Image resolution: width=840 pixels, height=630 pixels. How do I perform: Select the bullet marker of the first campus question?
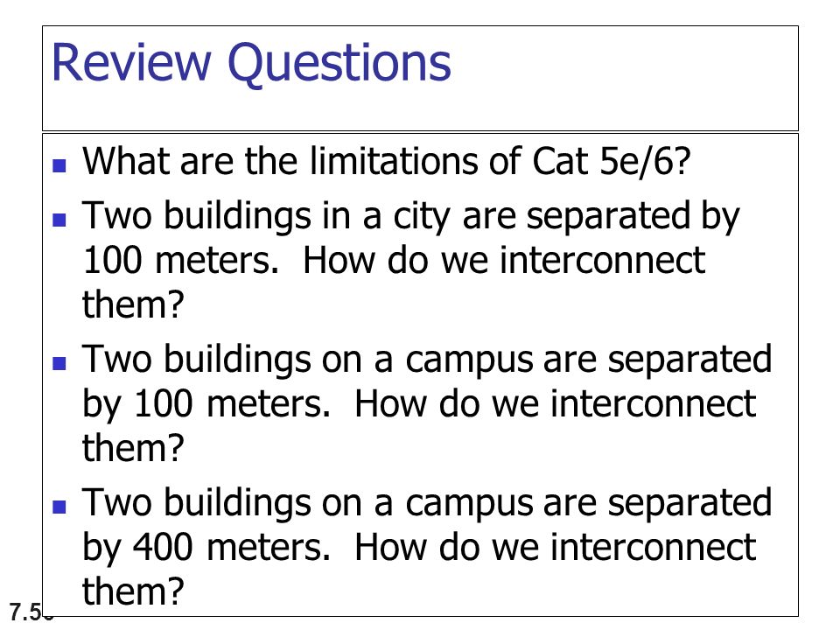pyautogui.click(x=59, y=363)
